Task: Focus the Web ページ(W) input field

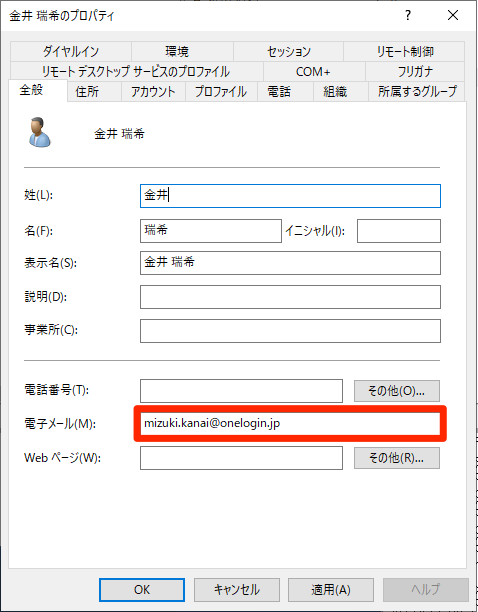Action: [241, 458]
